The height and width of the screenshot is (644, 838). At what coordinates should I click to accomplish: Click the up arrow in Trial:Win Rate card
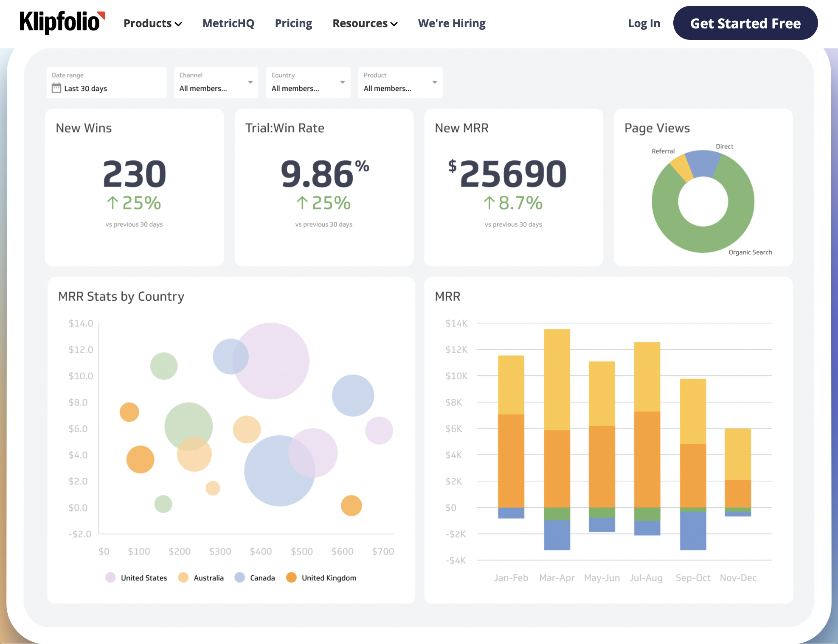(302, 203)
